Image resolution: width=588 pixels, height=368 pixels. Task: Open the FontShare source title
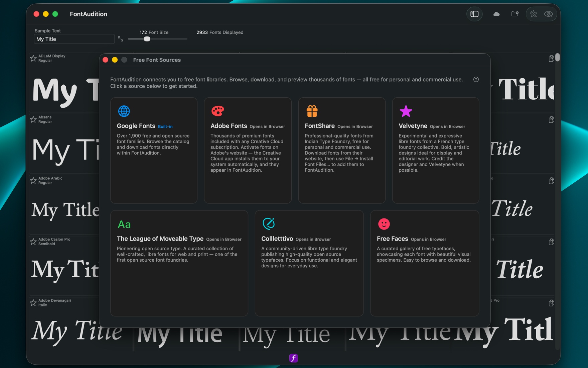pyautogui.click(x=320, y=126)
